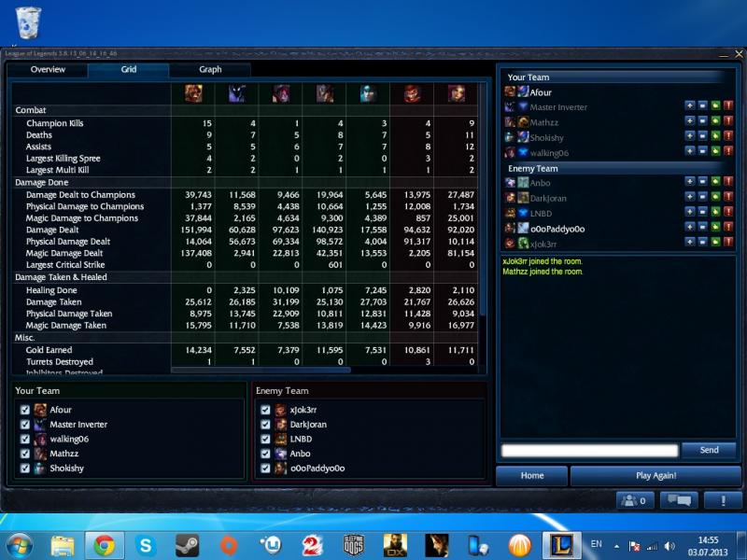Switch to the Graph tab
Screen dimensions: 747x560
[210, 69]
